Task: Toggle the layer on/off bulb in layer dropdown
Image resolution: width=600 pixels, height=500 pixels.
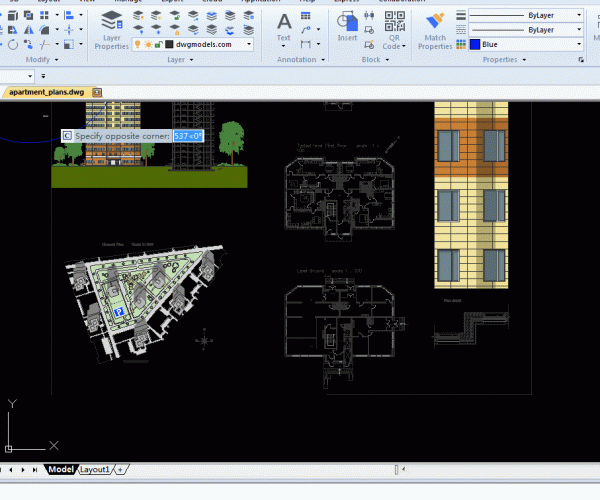Action: [138, 44]
